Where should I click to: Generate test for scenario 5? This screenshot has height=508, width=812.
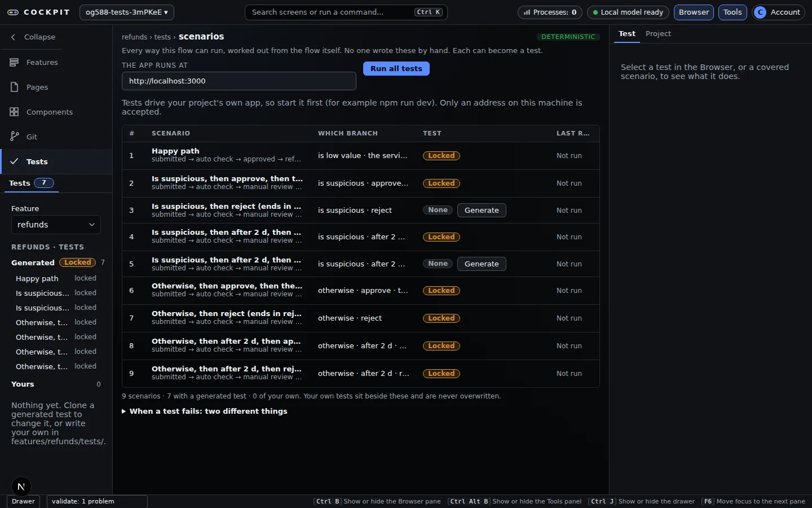[482, 264]
